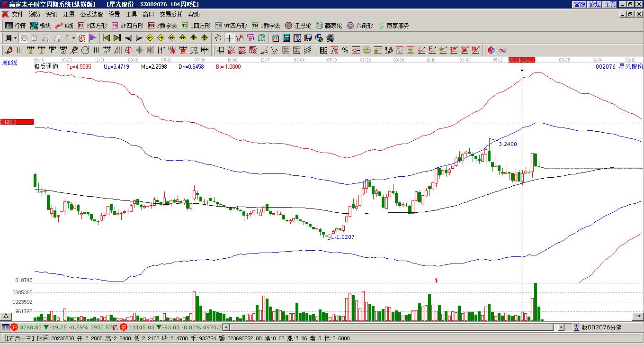
Task: Jump to first bar with skip-back arrow
Action: (x=106, y=38)
